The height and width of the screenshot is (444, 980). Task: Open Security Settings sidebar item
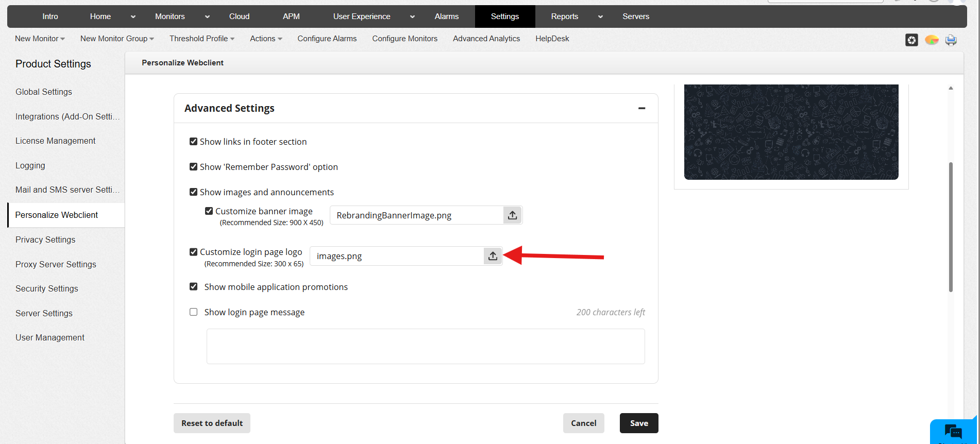coord(47,288)
